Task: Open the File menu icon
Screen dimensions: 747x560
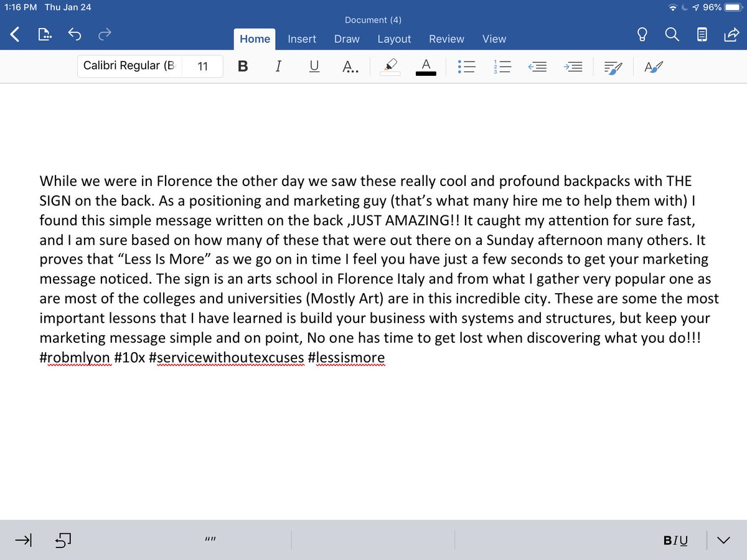Action: [45, 35]
